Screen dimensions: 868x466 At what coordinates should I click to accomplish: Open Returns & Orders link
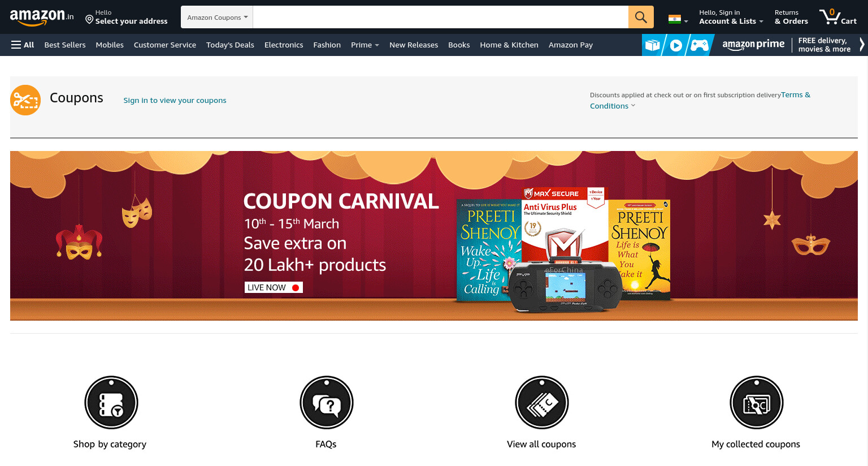[x=791, y=17]
